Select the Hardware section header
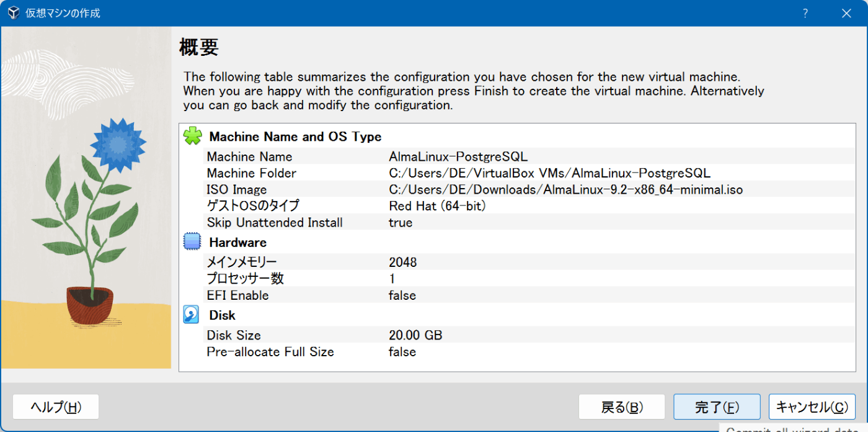 click(x=238, y=242)
